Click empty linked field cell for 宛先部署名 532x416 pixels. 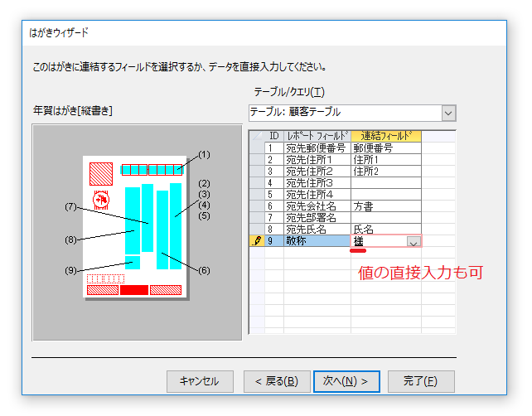[x=386, y=217]
